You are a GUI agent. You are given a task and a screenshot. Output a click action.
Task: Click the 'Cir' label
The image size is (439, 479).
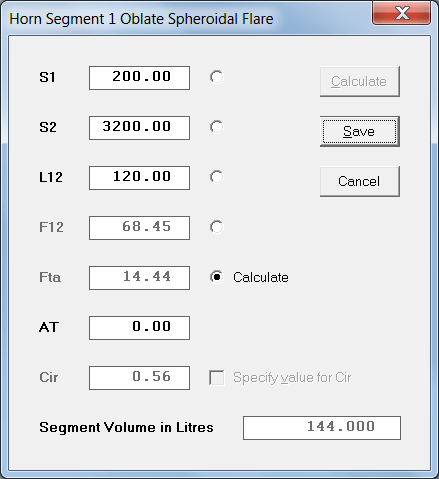[49, 377]
